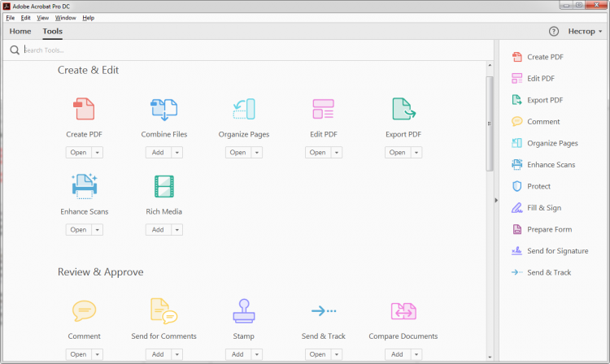Click the Edit PDF icon in right sidebar

(517, 79)
